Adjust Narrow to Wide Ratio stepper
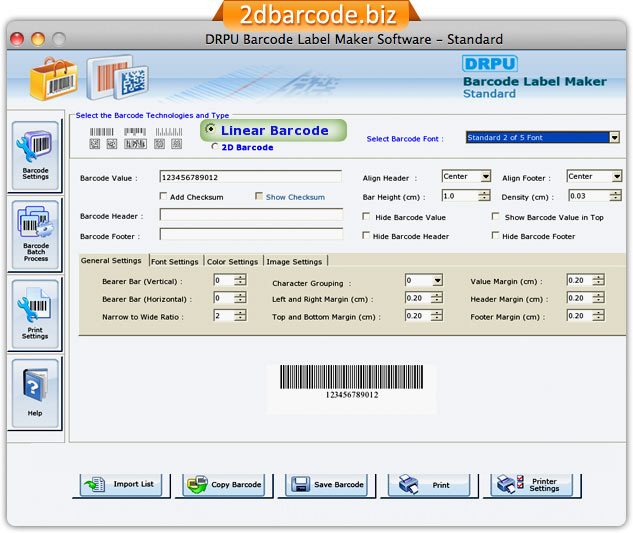This screenshot has width=633, height=533. point(240,316)
